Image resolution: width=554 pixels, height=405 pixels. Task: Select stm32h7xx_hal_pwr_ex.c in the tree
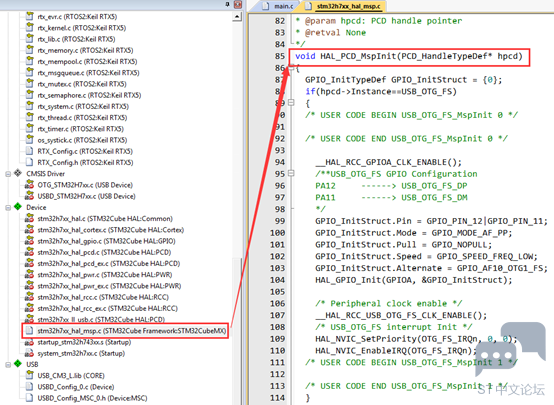pyautogui.click(x=109, y=286)
